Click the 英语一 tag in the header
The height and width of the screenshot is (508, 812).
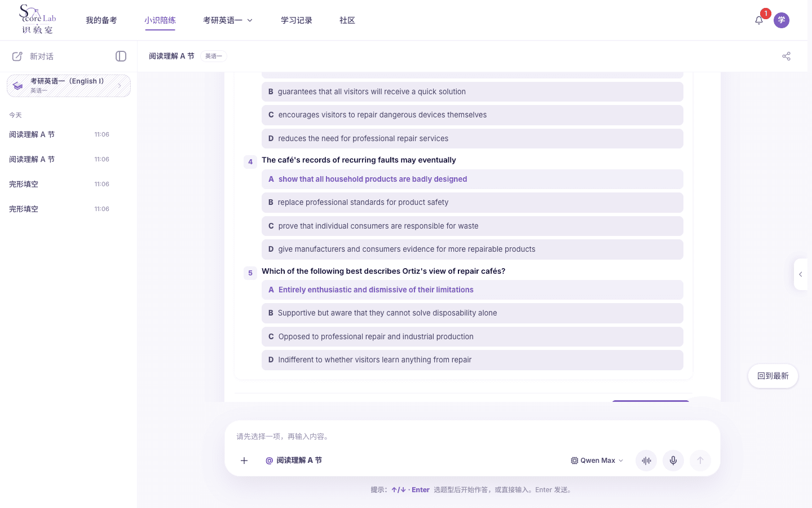point(214,56)
